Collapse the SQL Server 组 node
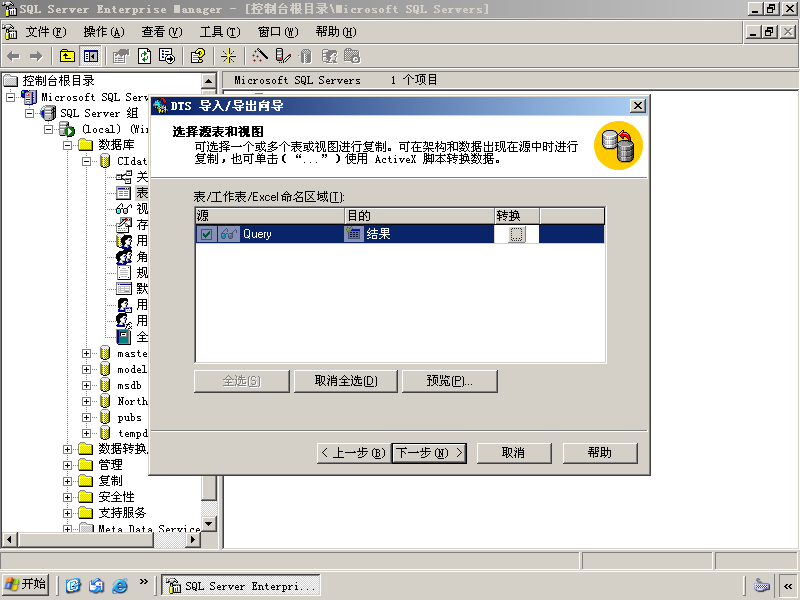Screen dimensions: 800x600 click(30, 113)
